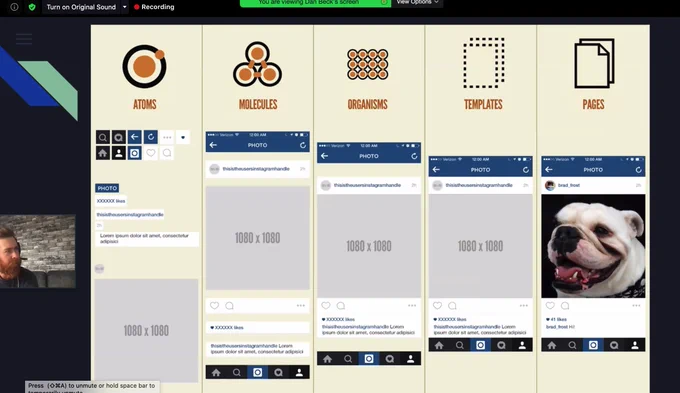The image size is (680, 393).
Task: Select the bearded participant's video thumbnail
Action: click(38, 251)
